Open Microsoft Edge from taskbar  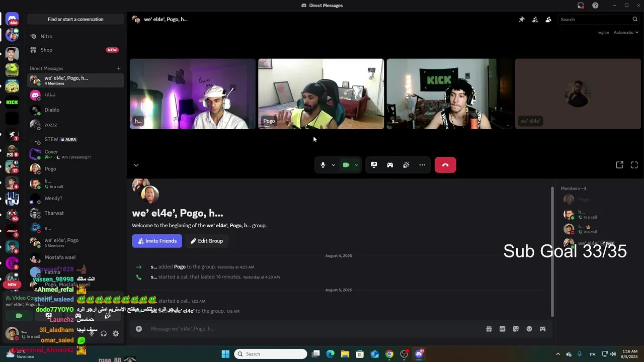(x=330, y=354)
